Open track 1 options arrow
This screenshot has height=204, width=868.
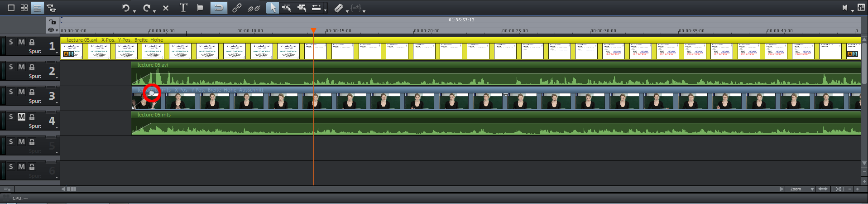click(x=57, y=53)
